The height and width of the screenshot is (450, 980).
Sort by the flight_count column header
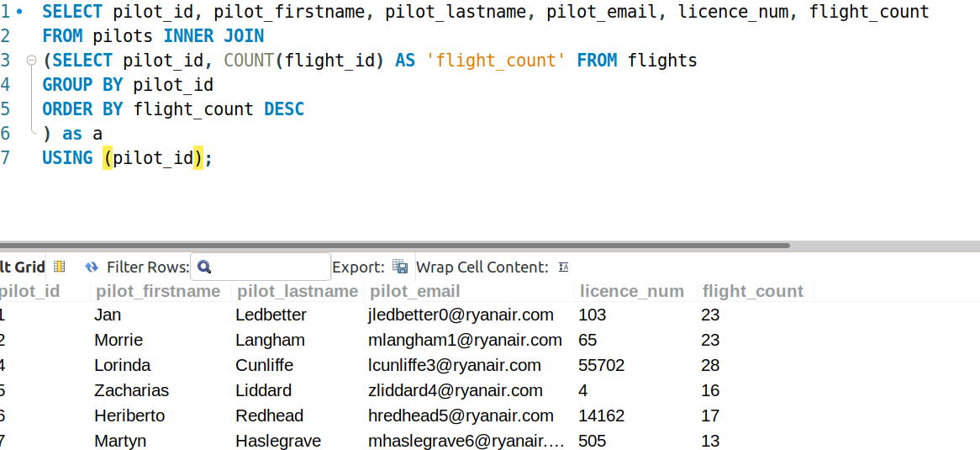(752, 291)
